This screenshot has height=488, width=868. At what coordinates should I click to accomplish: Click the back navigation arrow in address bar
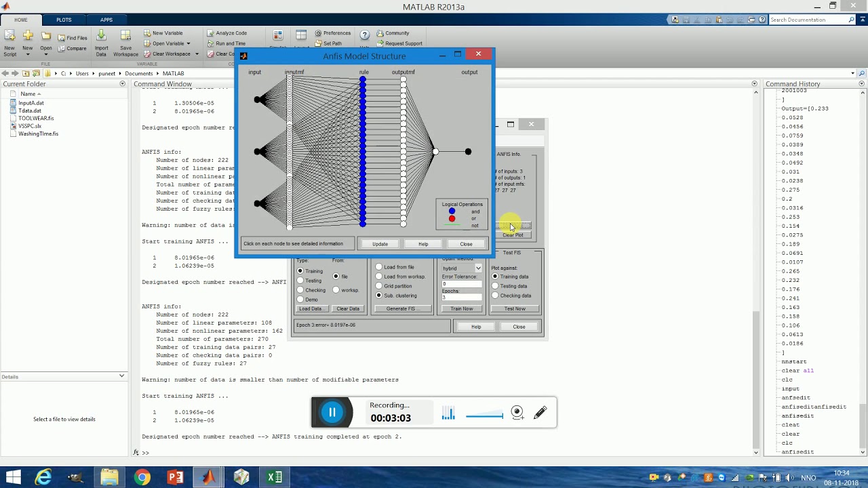point(5,73)
